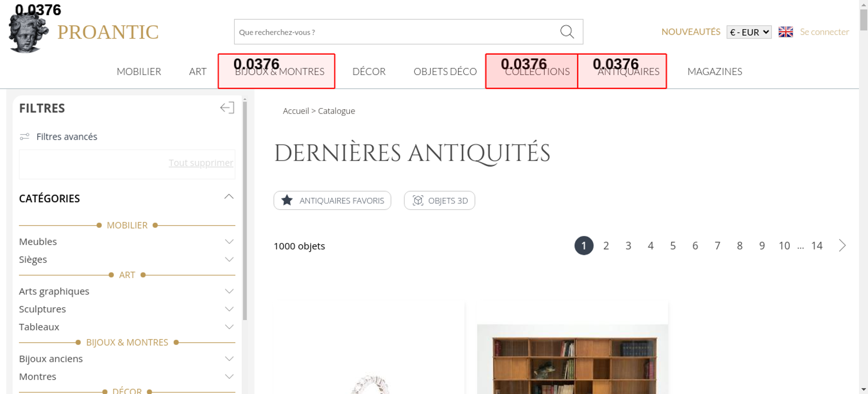Click the magnifying glass search icon

pyautogui.click(x=567, y=32)
